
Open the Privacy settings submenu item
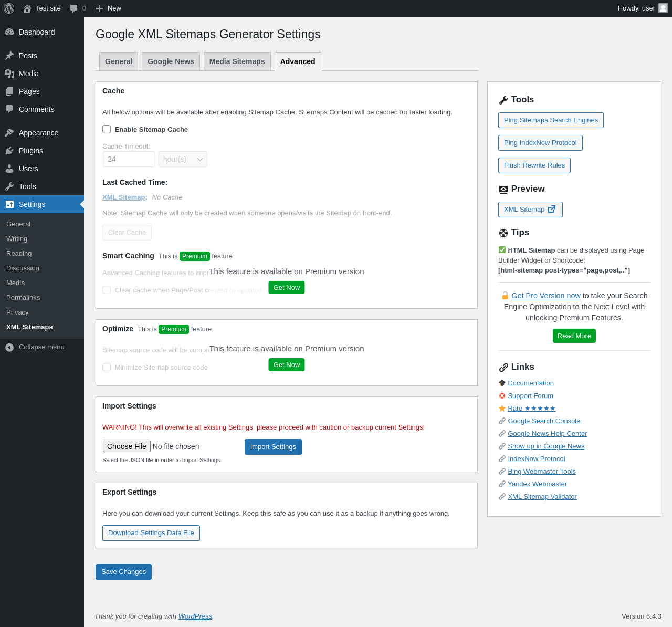pos(17,312)
